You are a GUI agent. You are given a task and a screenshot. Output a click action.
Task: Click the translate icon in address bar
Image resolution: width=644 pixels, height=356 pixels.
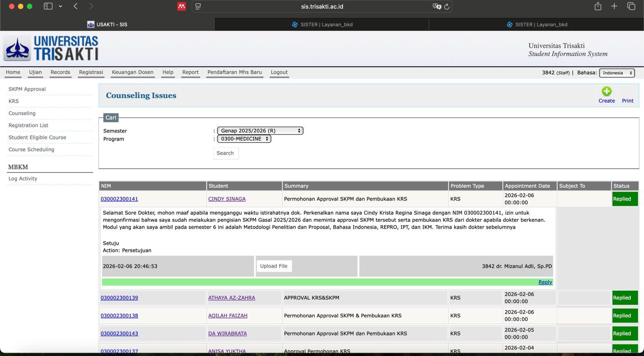coord(436,6)
